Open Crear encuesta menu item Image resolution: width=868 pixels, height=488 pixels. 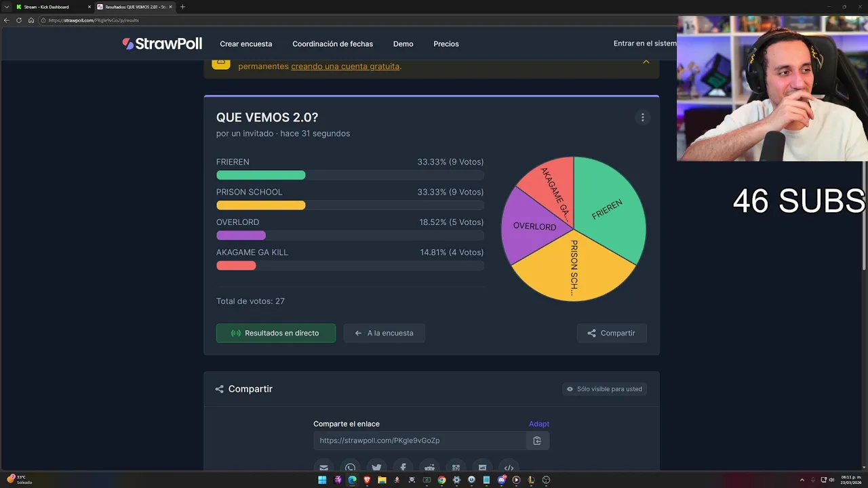point(246,44)
